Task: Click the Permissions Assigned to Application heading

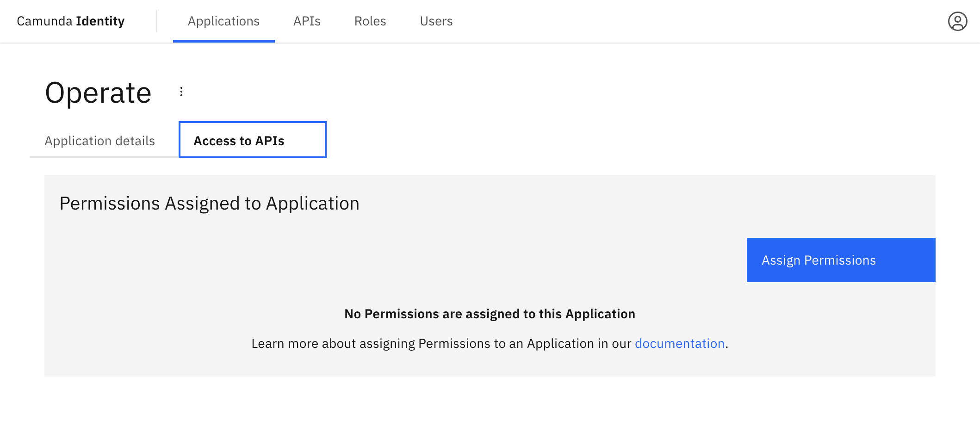Action: tap(209, 203)
